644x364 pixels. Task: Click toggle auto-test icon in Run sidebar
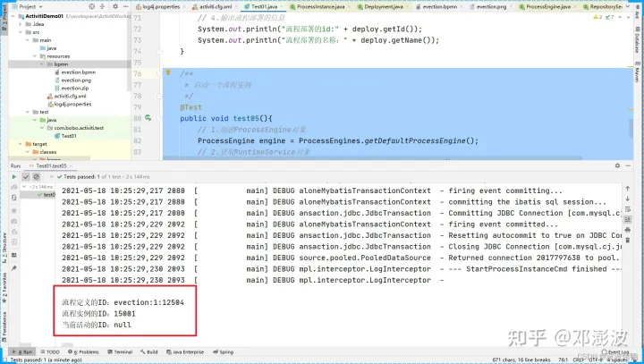tap(14, 198)
